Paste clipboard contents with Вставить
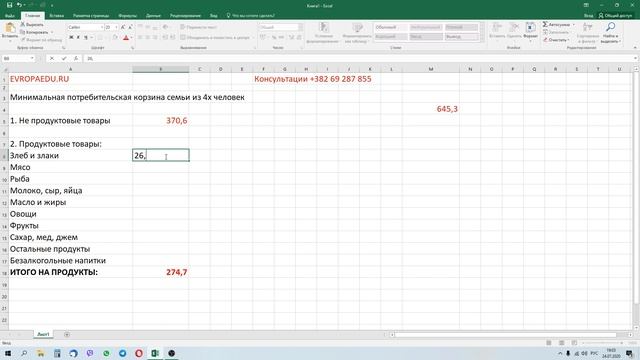This screenshot has height=360, width=640. [10, 32]
